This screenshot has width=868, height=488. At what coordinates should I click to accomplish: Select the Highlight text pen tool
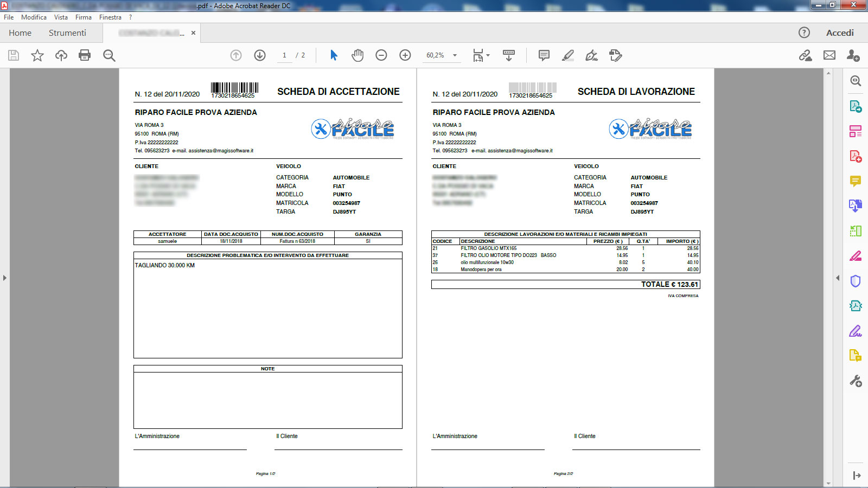click(568, 55)
